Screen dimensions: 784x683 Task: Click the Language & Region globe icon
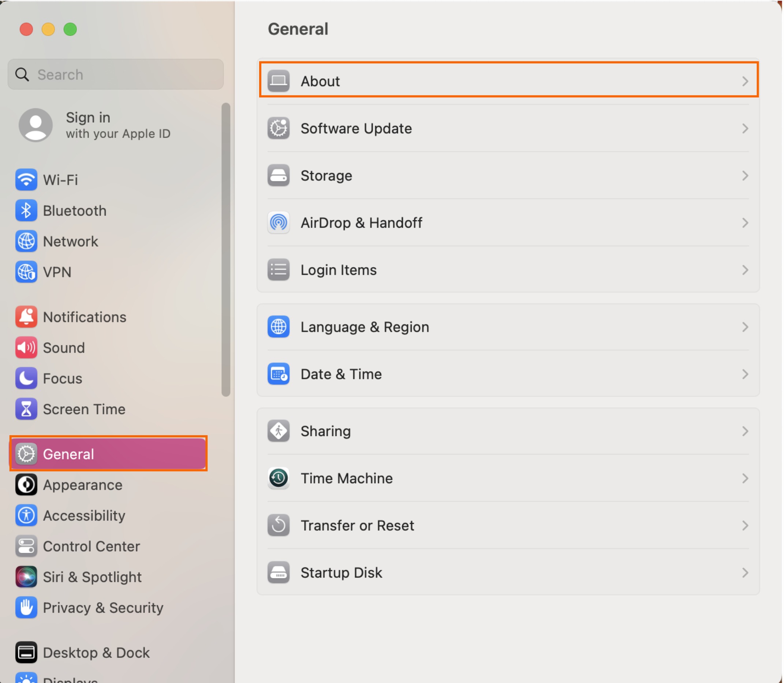tap(279, 327)
